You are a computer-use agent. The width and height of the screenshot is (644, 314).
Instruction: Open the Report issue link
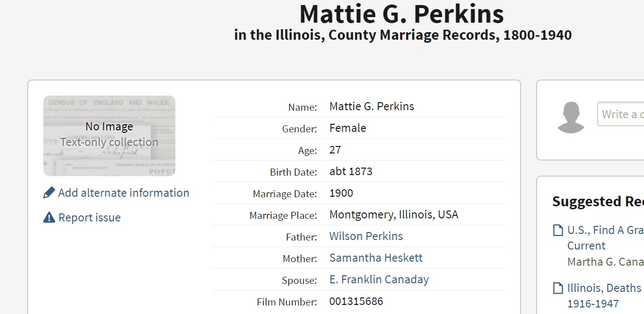pos(89,217)
